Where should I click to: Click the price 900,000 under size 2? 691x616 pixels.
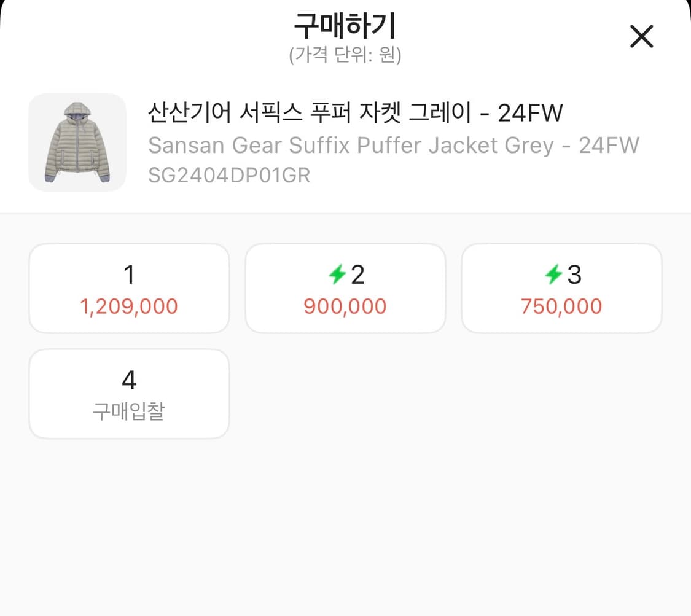(x=345, y=306)
